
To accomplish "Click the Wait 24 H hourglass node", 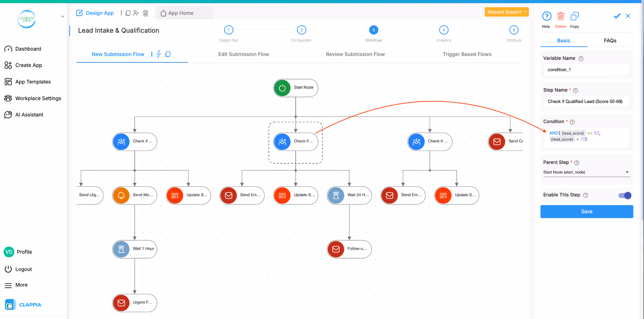I will 349,195.
